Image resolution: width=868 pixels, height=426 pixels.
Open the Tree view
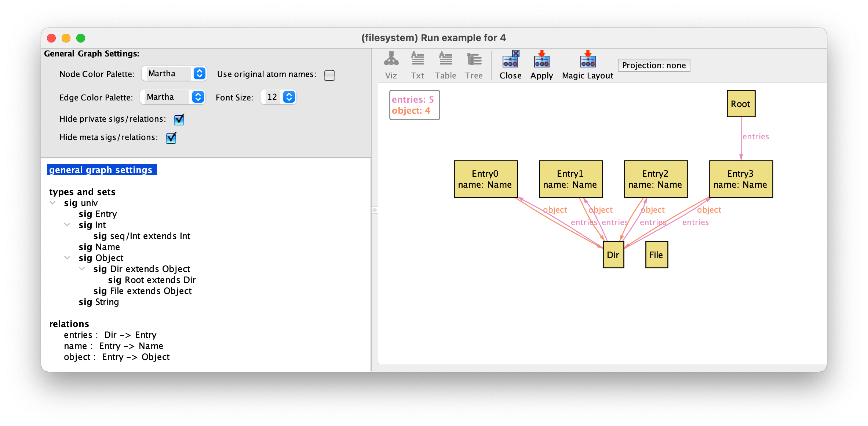(x=474, y=66)
